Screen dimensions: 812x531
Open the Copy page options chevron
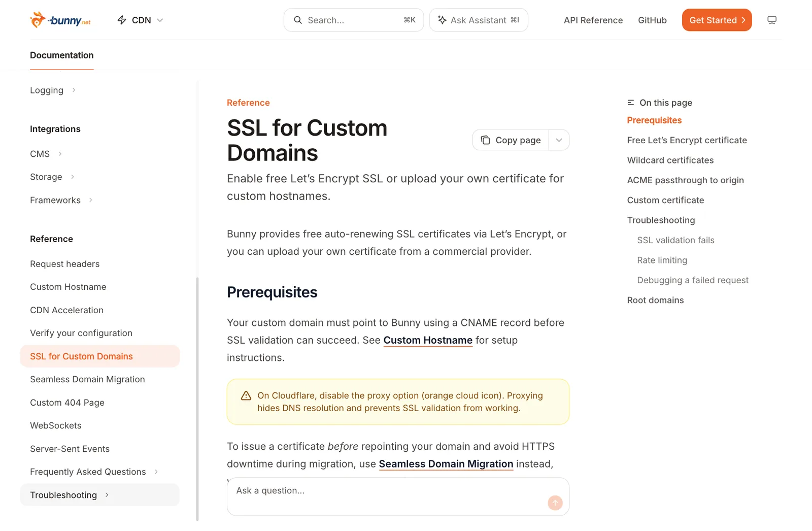click(559, 140)
